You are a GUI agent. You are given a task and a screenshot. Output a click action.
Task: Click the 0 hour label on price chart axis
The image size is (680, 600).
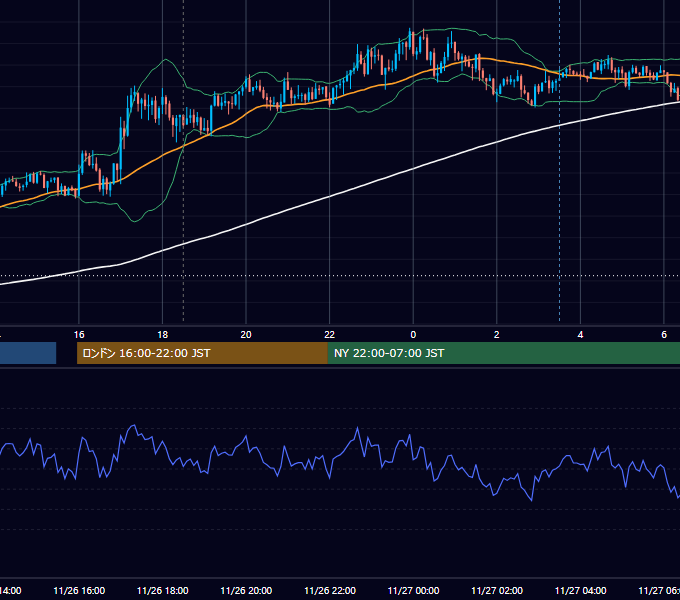point(413,335)
